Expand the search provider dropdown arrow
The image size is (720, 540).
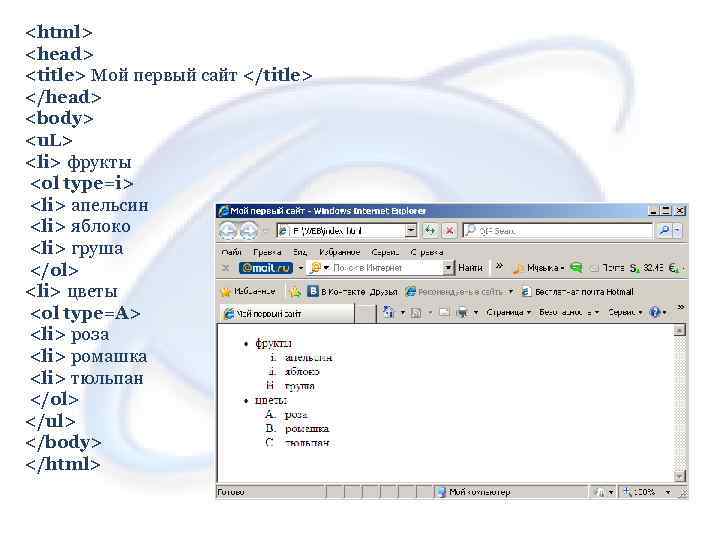[x=677, y=231]
